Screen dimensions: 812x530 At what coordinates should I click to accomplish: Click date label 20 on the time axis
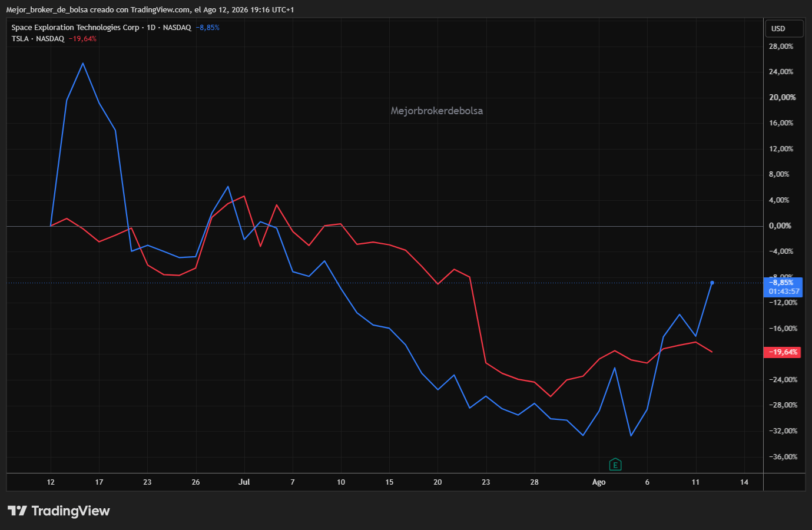pyautogui.click(x=438, y=482)
